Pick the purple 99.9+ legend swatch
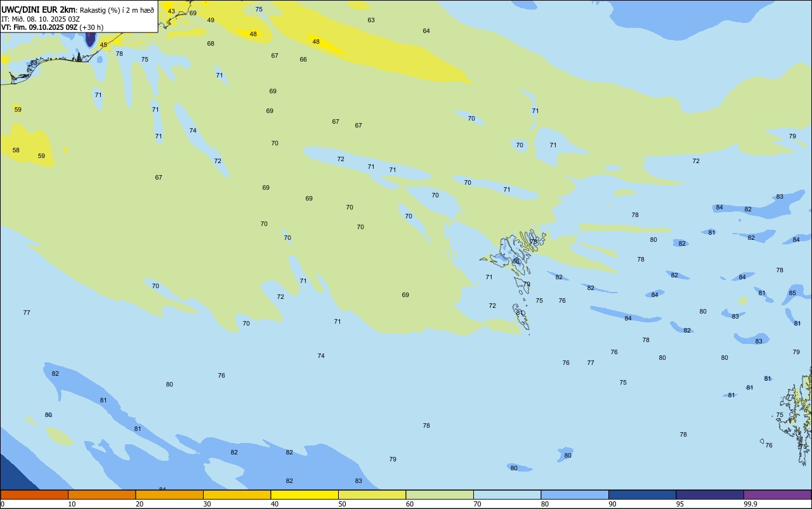This screenshot has height=509, width=812. coord(777,494)
